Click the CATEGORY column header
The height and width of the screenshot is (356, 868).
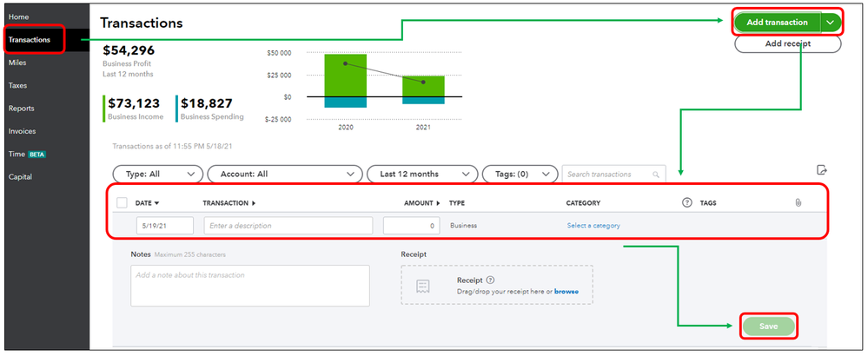(x=583, y=203)
